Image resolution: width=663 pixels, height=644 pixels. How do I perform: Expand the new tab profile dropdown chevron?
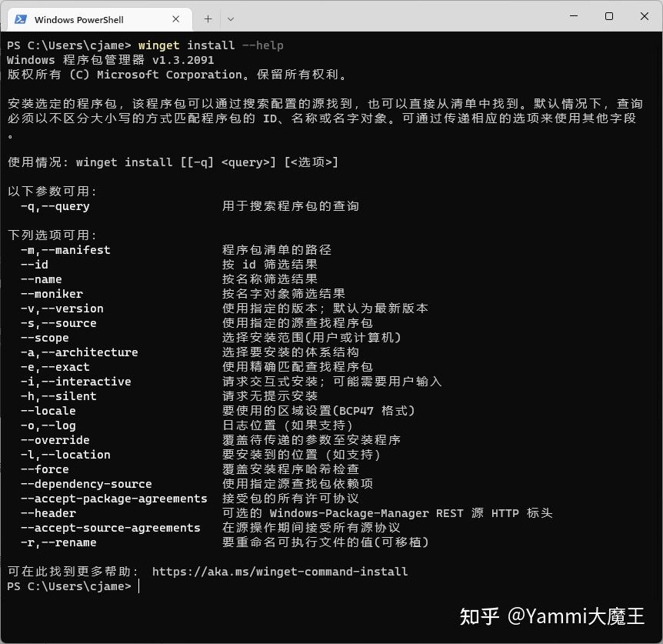coord(231,19)
